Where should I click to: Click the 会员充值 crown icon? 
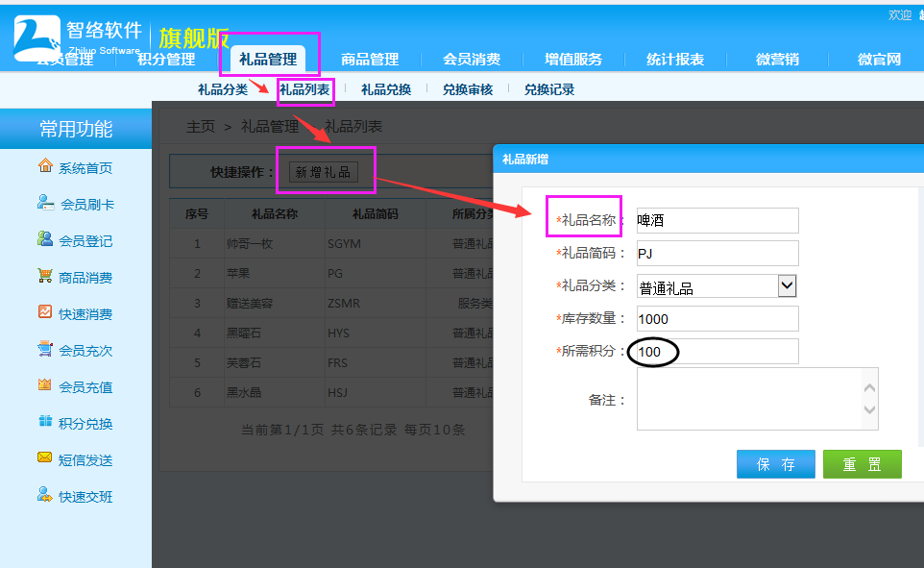coord(45,385)
